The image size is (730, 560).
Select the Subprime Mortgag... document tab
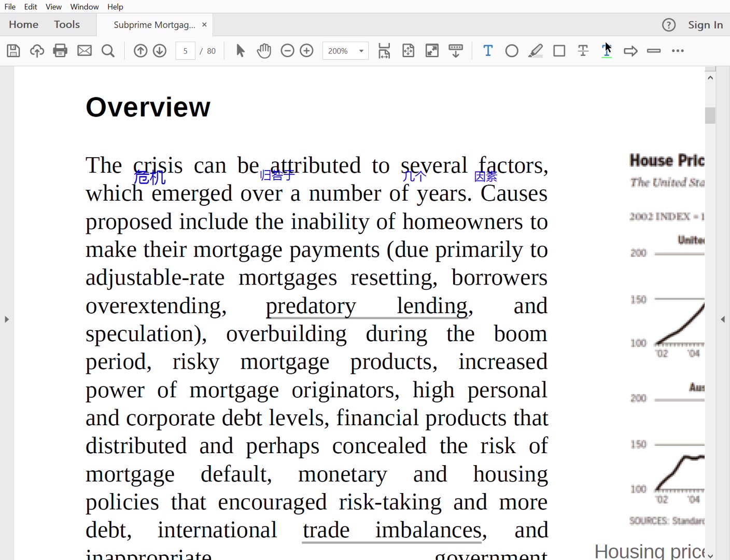pos(155,25)
